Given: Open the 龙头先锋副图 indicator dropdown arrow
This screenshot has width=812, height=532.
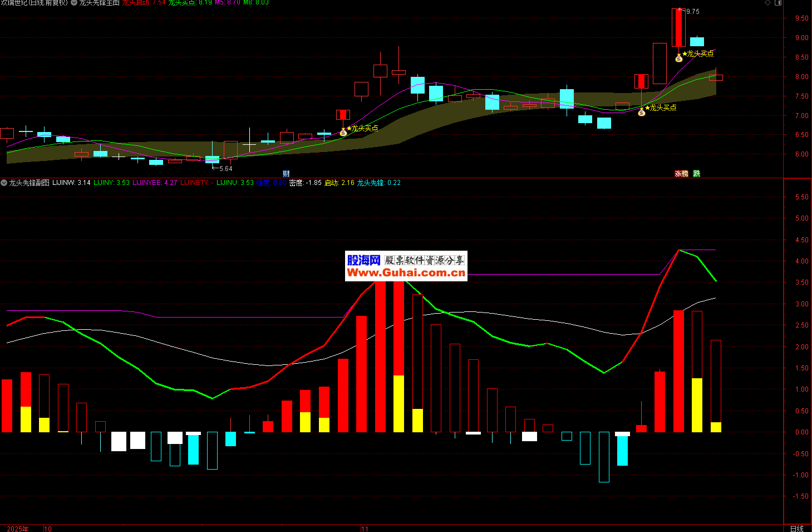Looking at the screenshot, I should pos(4,183).
